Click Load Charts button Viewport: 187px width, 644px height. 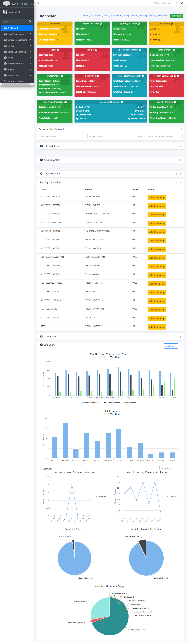(171, 346)
